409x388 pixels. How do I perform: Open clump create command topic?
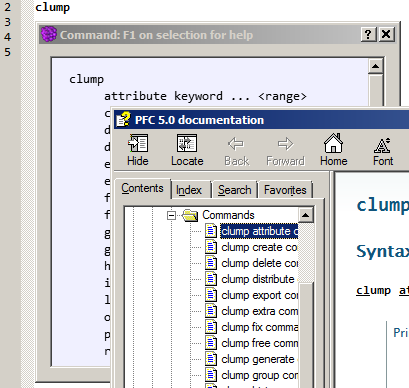coord(259,247)
